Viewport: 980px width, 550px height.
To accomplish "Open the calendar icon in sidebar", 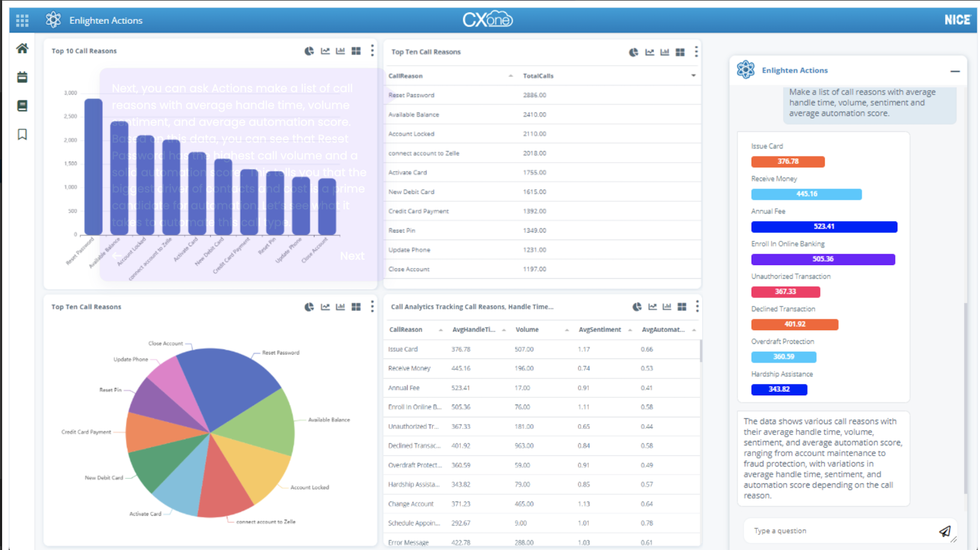I will point(22,77).
